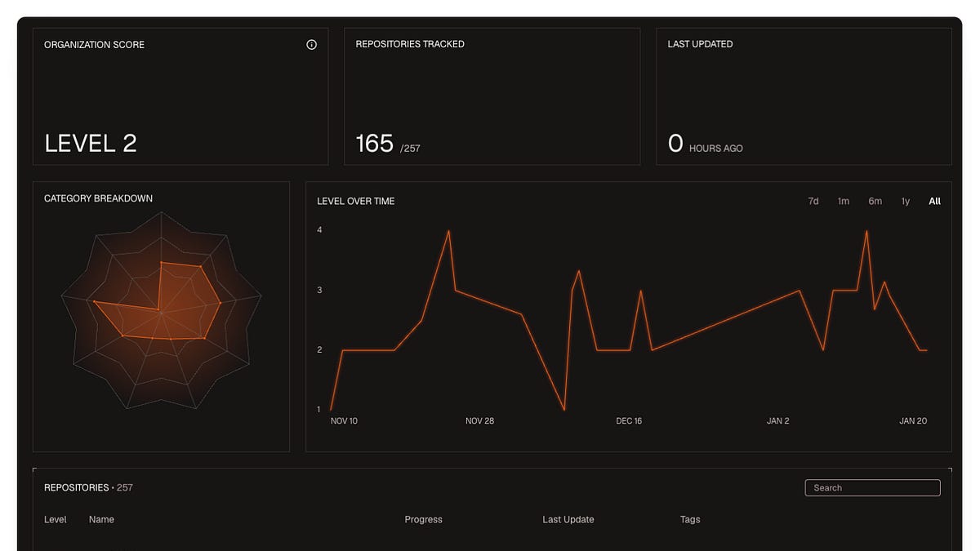Click the LEVEL 2 organization score
This screenshot has width=980, height=551.
point(91,144)
